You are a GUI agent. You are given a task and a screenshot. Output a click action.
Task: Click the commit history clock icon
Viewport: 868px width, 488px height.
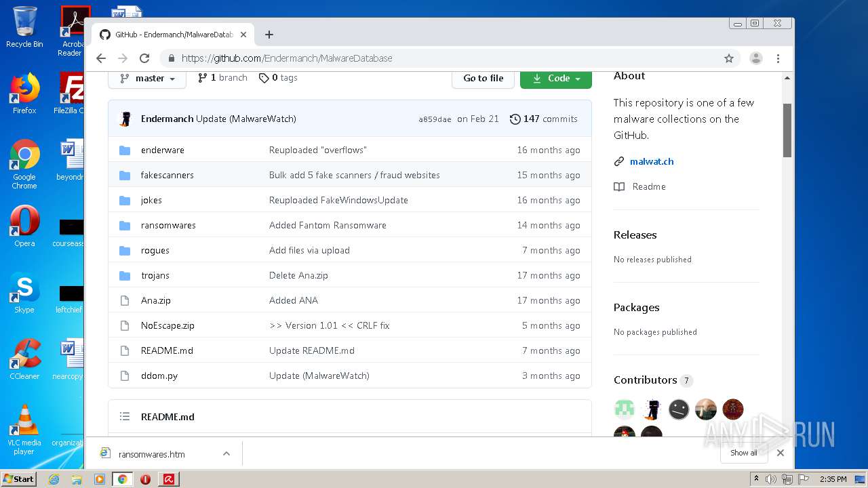click(515, 119)
